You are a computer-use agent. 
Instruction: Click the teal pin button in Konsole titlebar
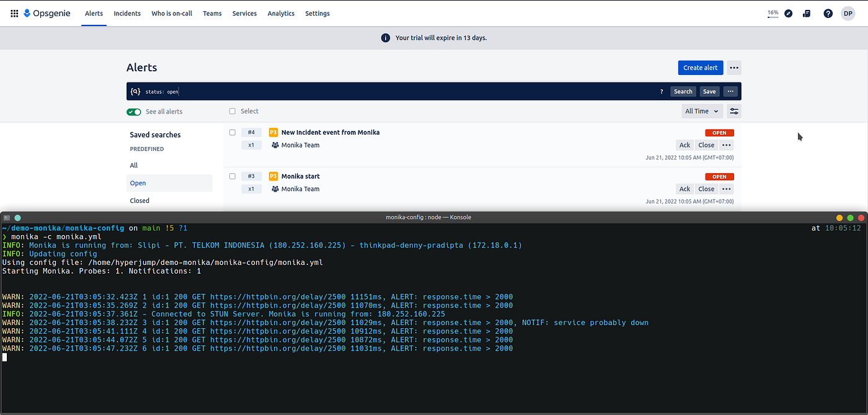[x=18, y=218]
